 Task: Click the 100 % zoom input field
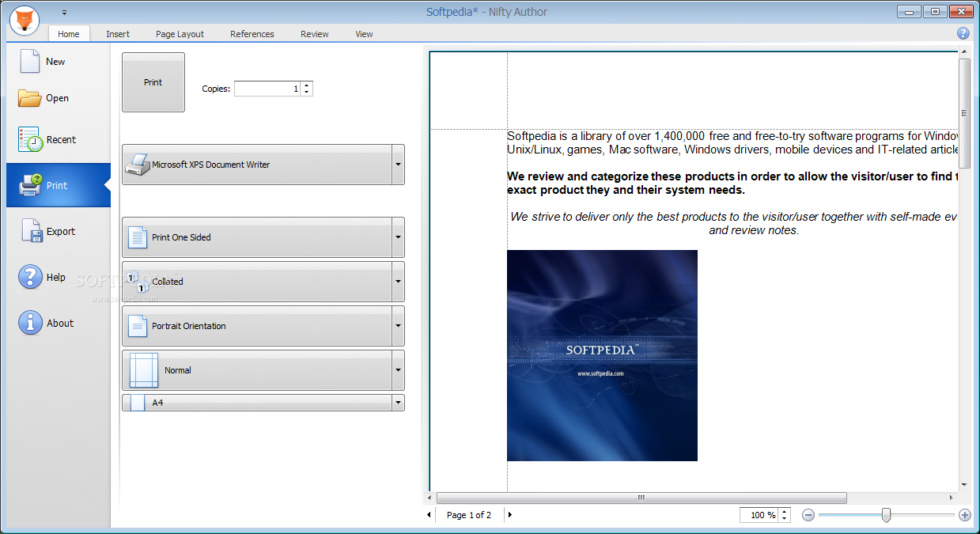(759, 515)
